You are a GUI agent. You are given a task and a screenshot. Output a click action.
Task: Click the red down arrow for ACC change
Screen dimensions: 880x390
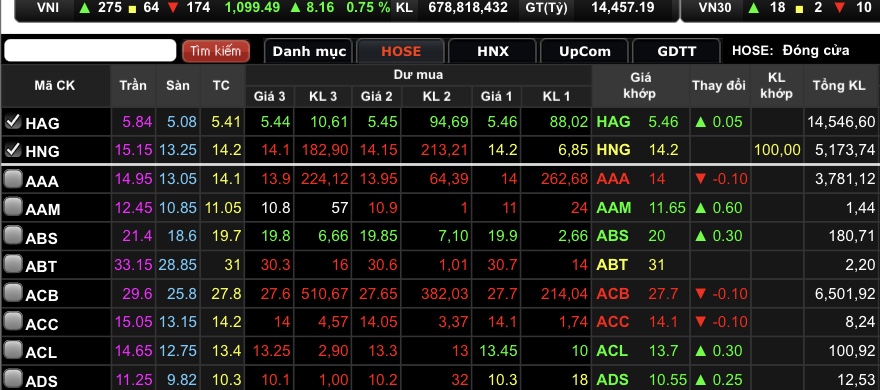700,322
